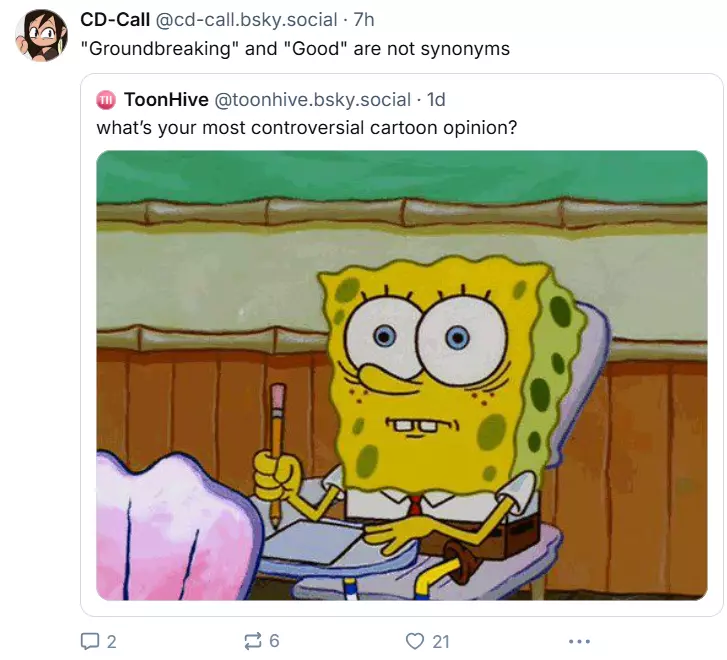Open the three-dot more options menu
The image size is (727, 660).
(x=579, y=641)
